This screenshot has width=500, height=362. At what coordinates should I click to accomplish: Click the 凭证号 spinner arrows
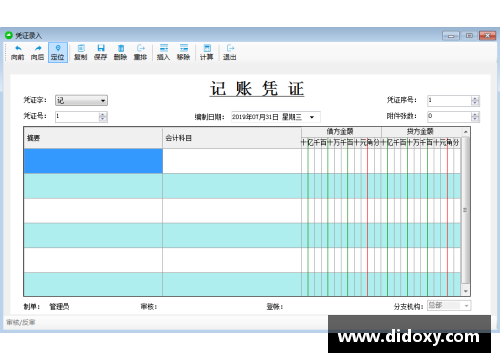point(103,116)
